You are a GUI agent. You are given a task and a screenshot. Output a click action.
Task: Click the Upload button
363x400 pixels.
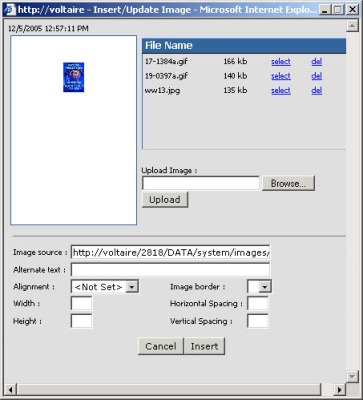coord(165,200)
